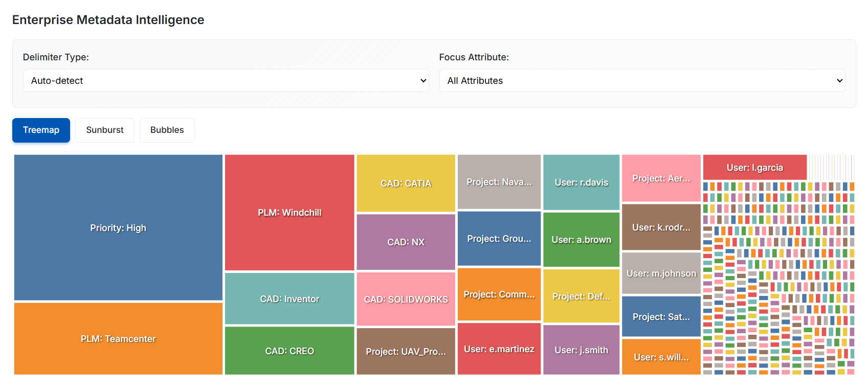The height and width of the screenshot is (391, 868).
Task: Select the Project: Aer... tile
Action: click(661, 178)
